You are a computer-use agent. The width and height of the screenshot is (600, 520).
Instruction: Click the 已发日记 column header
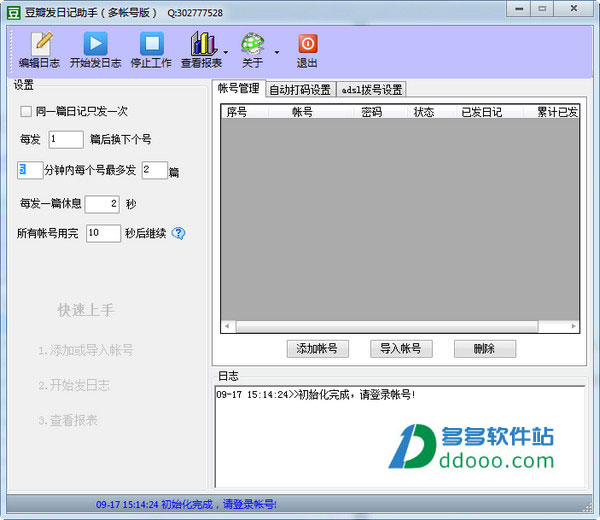[489, 112]
